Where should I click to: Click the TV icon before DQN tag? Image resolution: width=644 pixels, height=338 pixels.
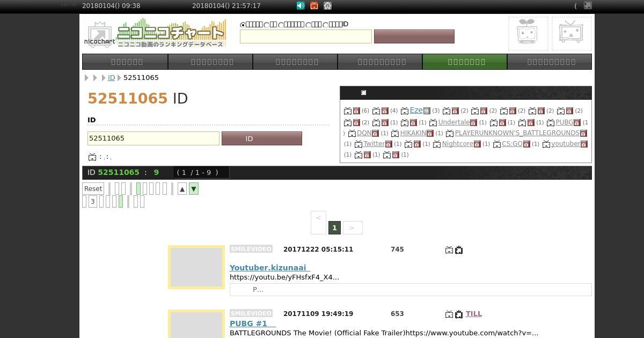(352, 134)
